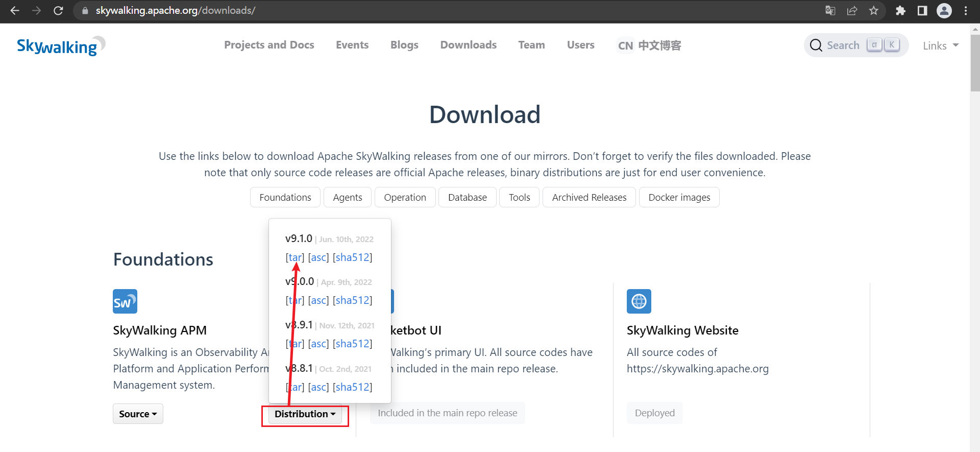Click the SkyWalking Website globe icon
Screen dimensions: 980x452
click(x=639, y=301)
